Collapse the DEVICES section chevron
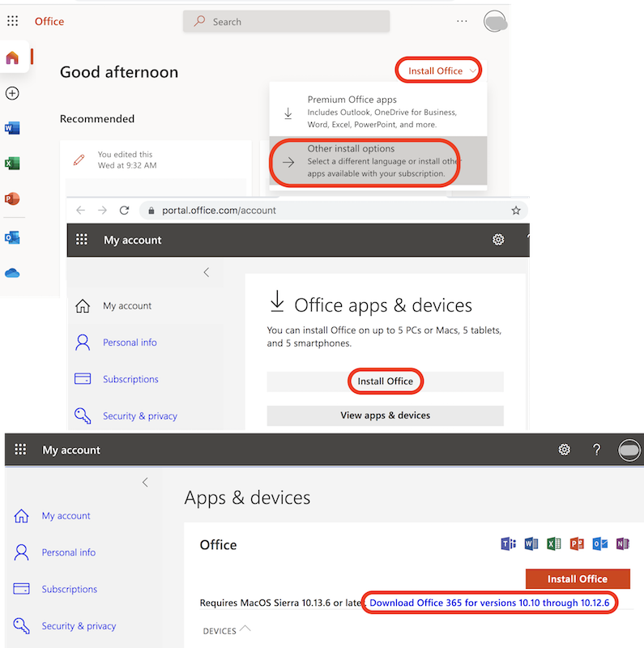The height and width of the screenshot is (648, 644). click(x=245, y=629)
